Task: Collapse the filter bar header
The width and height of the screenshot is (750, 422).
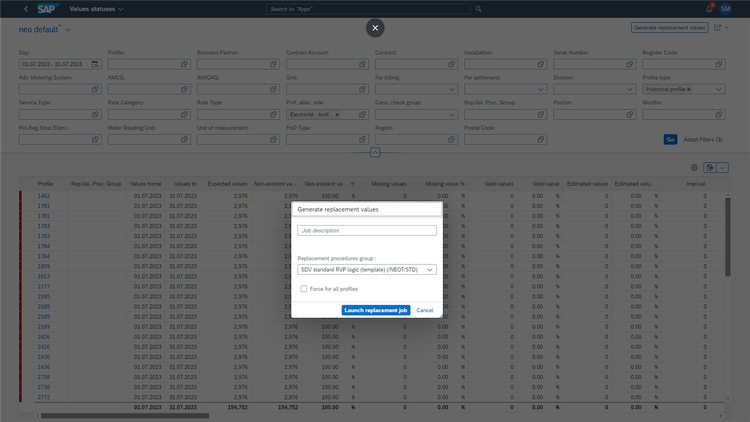Action: 375,152
